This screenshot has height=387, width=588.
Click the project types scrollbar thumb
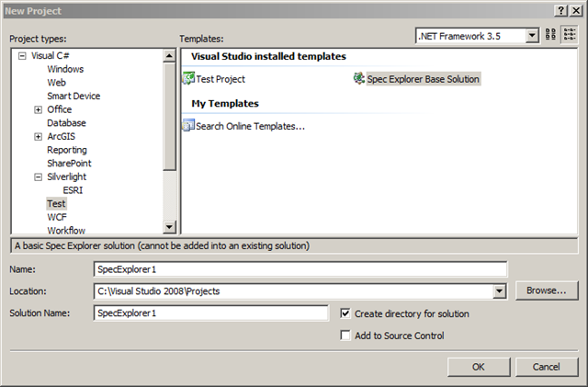[169, 117]
